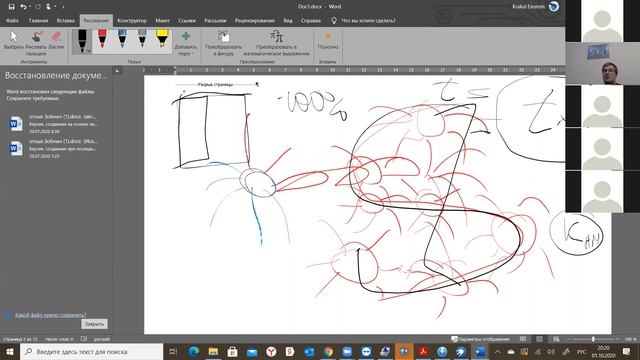Open the Mail app from the taskbar
Viewport: 640px width, 360px height.
(x=252, y=351)
